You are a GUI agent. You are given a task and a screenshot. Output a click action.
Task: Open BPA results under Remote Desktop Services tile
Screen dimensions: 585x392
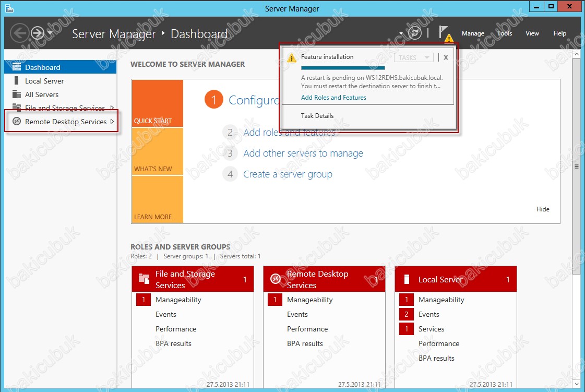coord(305,343)
